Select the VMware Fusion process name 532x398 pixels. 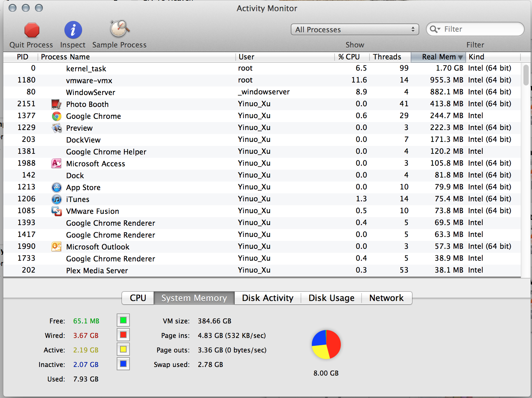93,211
